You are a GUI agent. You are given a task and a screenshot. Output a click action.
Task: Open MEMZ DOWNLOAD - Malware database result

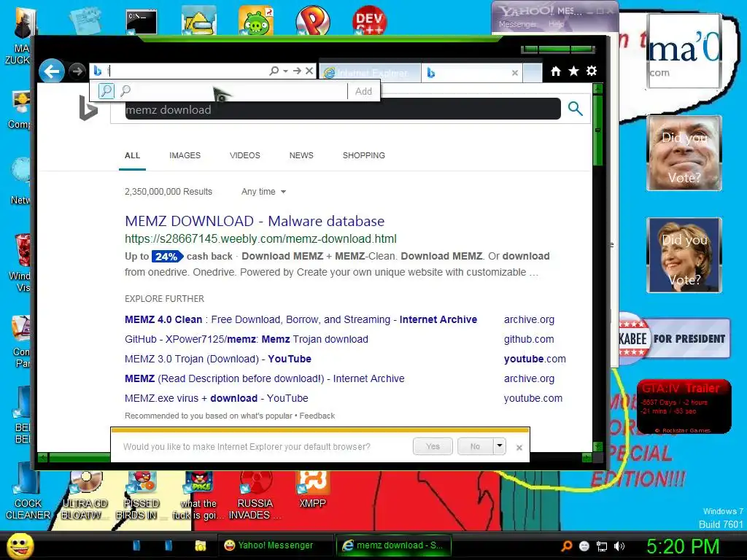click(x=255, y=221)
